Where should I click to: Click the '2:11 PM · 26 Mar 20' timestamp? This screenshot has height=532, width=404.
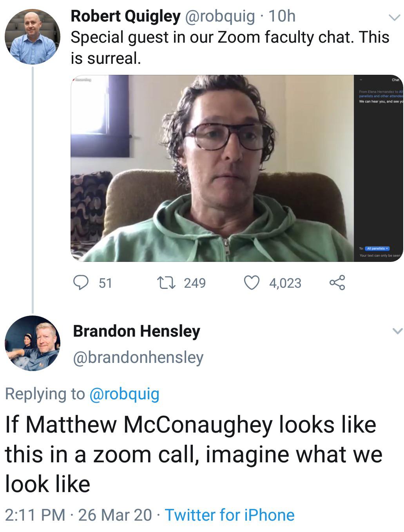tap(78, 515)
